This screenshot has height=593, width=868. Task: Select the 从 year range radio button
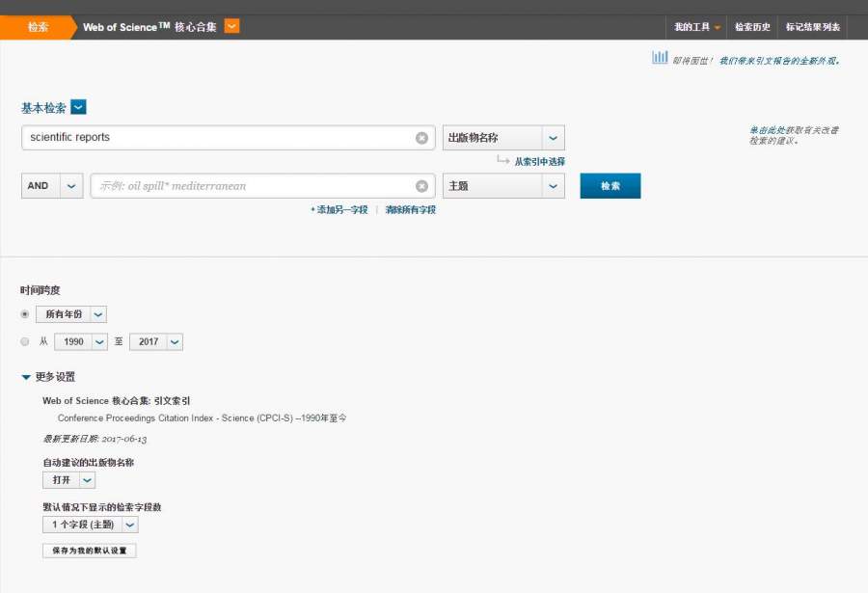[x=25, y=341]
